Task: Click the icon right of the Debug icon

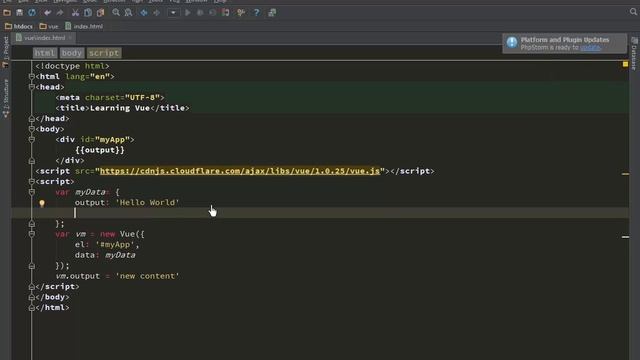Action: coord(213,13)
